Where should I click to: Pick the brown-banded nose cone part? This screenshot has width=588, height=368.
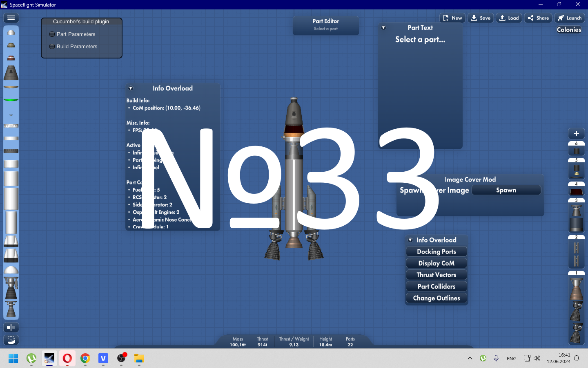[x=11, y=45]
